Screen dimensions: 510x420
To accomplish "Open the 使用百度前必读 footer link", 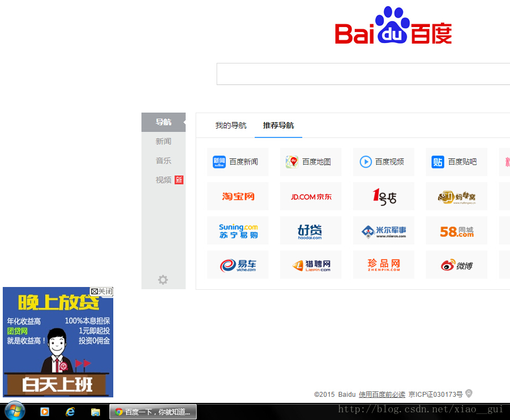I will click(382, 395).
